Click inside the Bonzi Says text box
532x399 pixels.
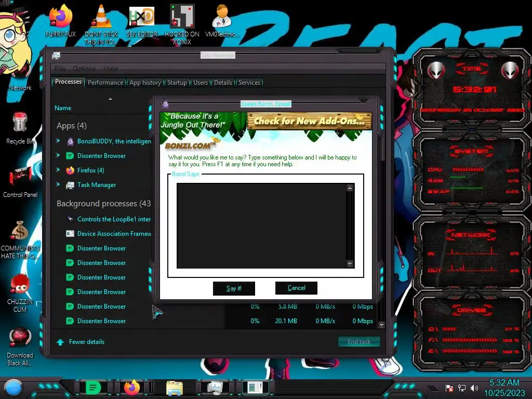[261, 225]
